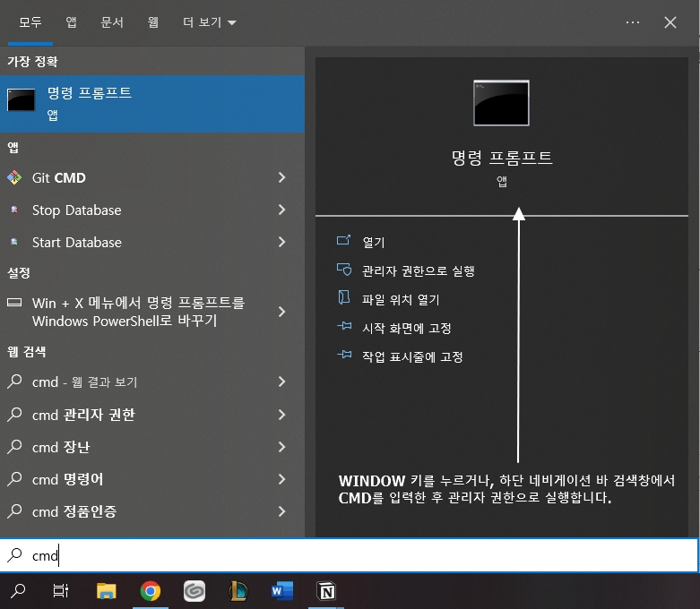Select the 'cmd 관리자 권한' web suggestion

tap(83, 415)
